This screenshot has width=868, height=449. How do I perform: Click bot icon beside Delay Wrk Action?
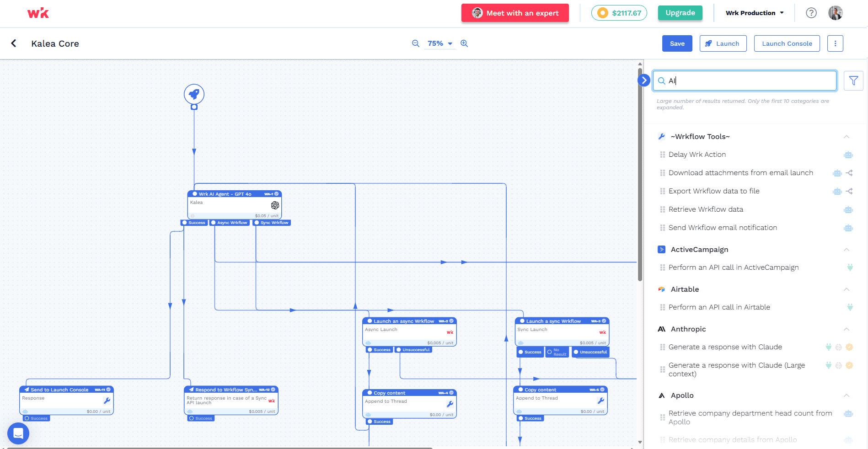[x=848, y=155]
